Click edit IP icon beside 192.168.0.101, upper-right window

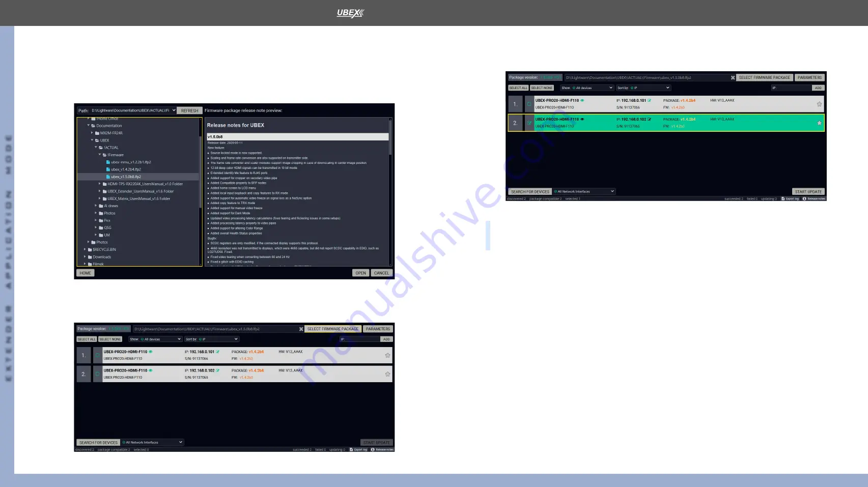click(649, 100)
